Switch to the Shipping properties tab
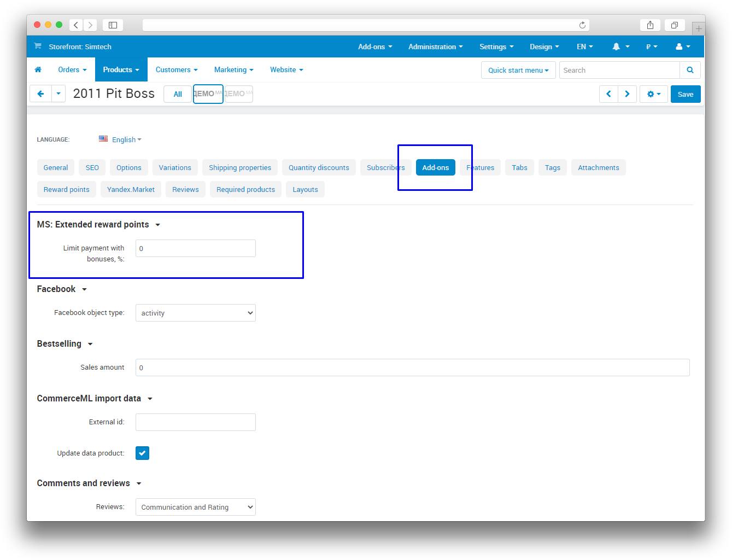Image resolution: width=732 pixels, height=560 pixels. (x=239, y=168)
